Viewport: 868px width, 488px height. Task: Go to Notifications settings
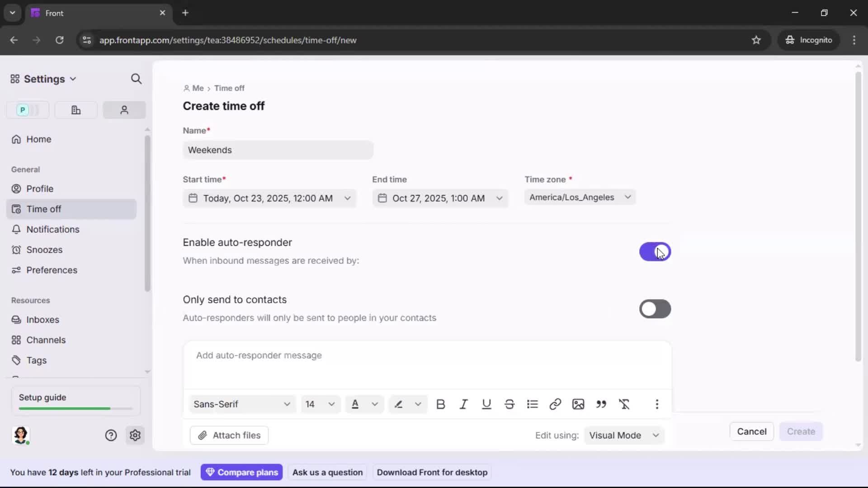[52, 230]
